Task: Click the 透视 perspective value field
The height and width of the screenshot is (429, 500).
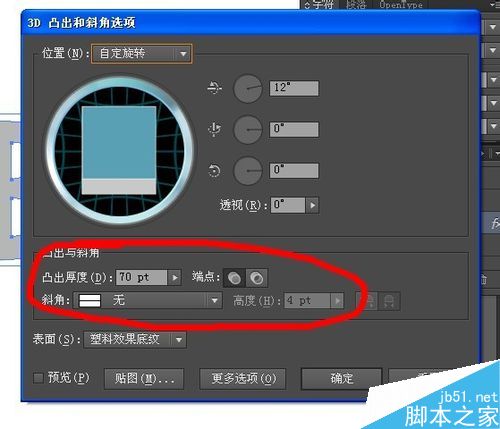Action: 288,205
